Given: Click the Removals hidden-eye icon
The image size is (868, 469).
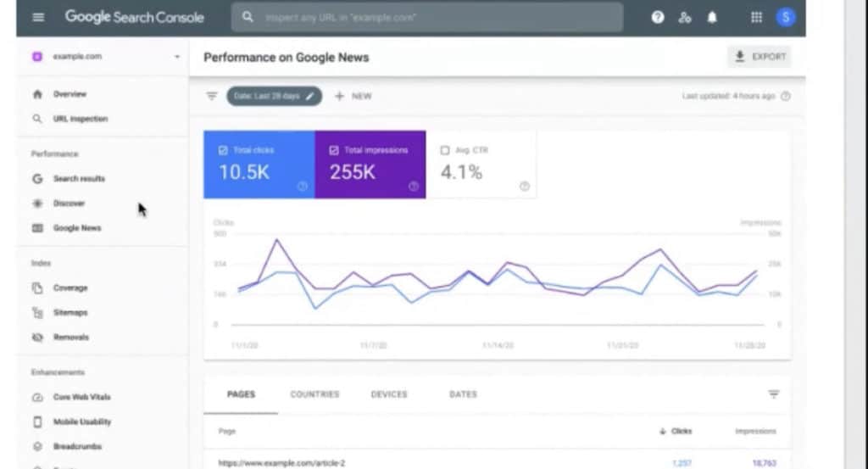Looking at the screenshot, I should point(37,338).
